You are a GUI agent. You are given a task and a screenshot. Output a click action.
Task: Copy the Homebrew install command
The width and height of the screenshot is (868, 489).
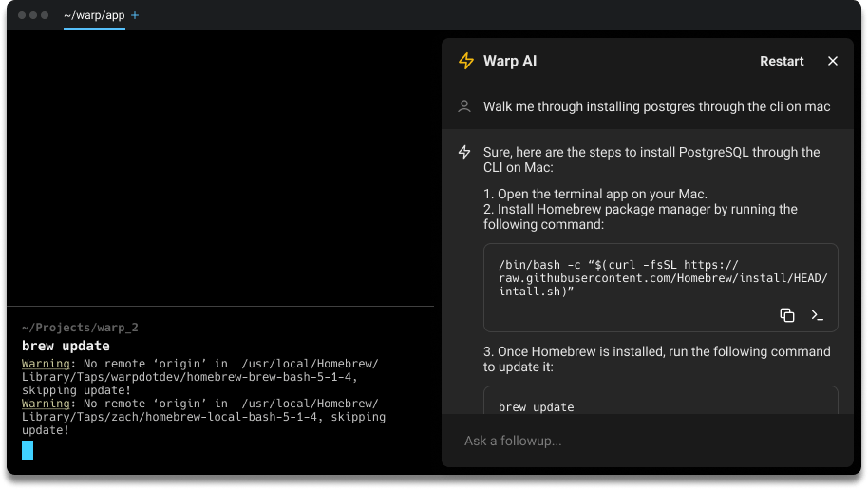[786, 315]
